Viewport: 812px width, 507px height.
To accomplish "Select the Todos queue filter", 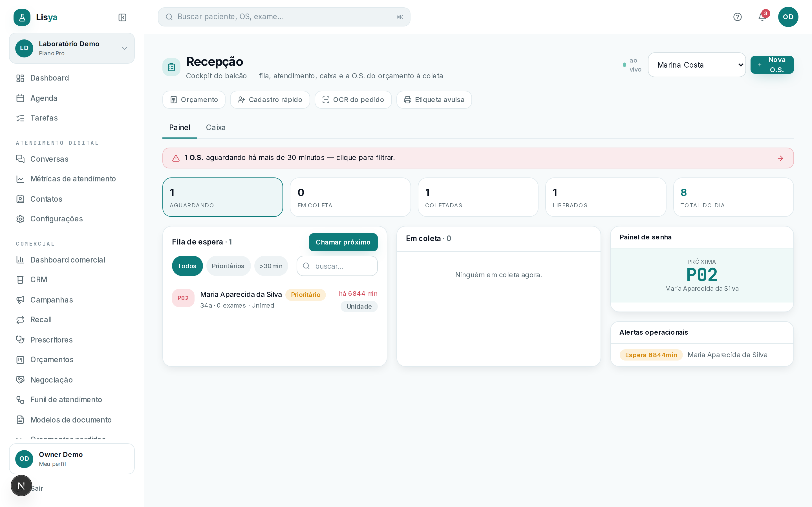I will pyautogui.click(x=187, y=266).
